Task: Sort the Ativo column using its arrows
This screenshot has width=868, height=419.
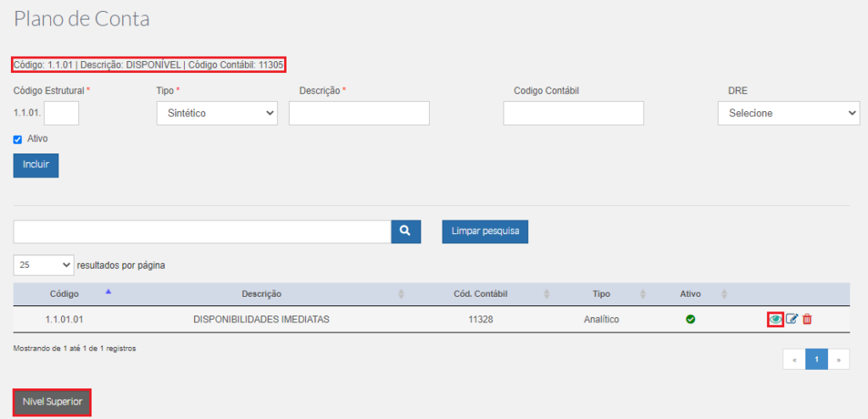Action: 724,294
